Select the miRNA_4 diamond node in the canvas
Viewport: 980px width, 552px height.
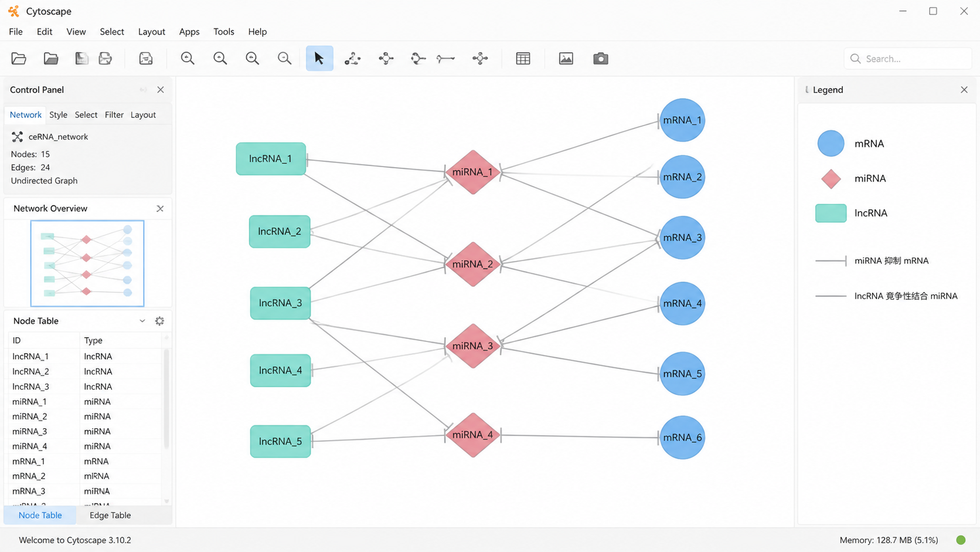click(473, 435)
